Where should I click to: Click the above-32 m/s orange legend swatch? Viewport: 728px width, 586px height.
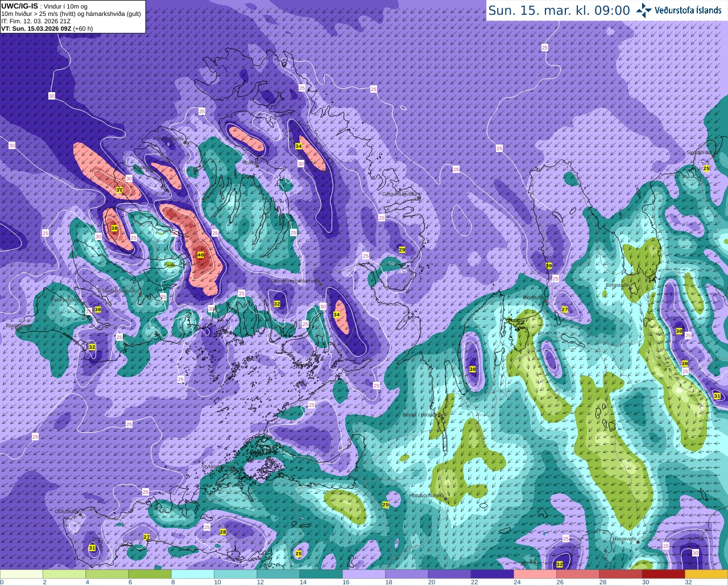click(706, 573)
